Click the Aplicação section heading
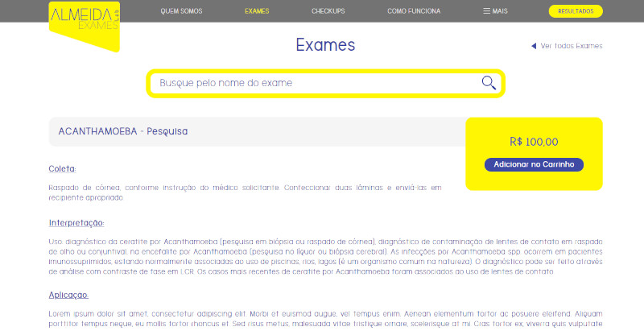The height and width of the screenshot is (331, 644). [x=68, y=295]
